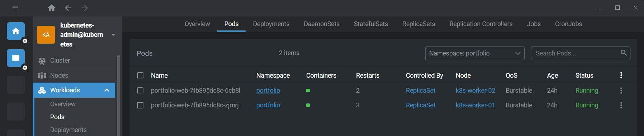Open Deployments in the sidebar
The image size is (644, 136).
(x=68, y=130)
